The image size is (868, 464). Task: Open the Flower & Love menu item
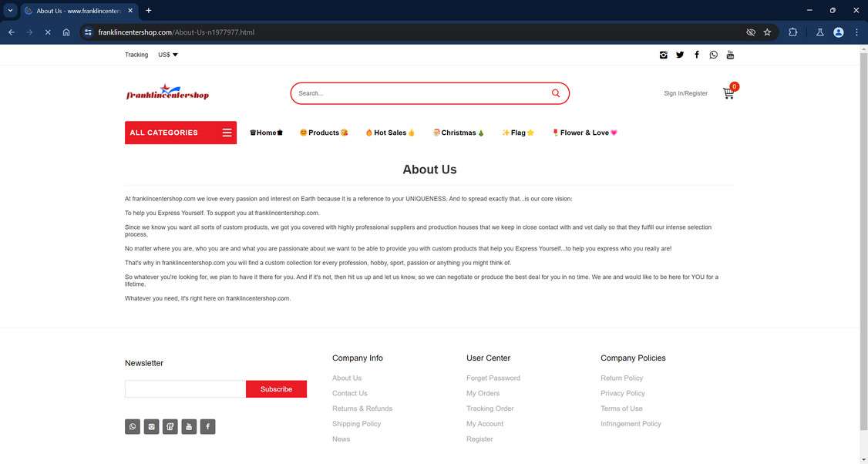pyautogui.click(x=584, y=133)
